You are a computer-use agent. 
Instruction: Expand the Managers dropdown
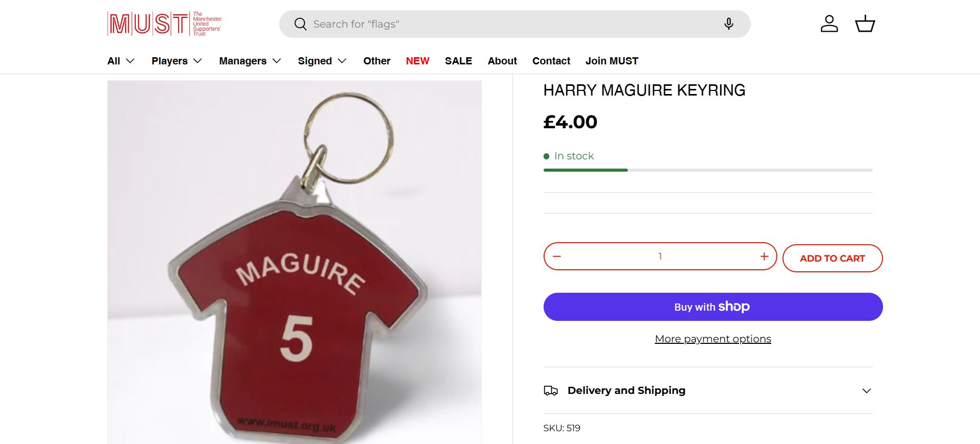(x=250, y=61)
